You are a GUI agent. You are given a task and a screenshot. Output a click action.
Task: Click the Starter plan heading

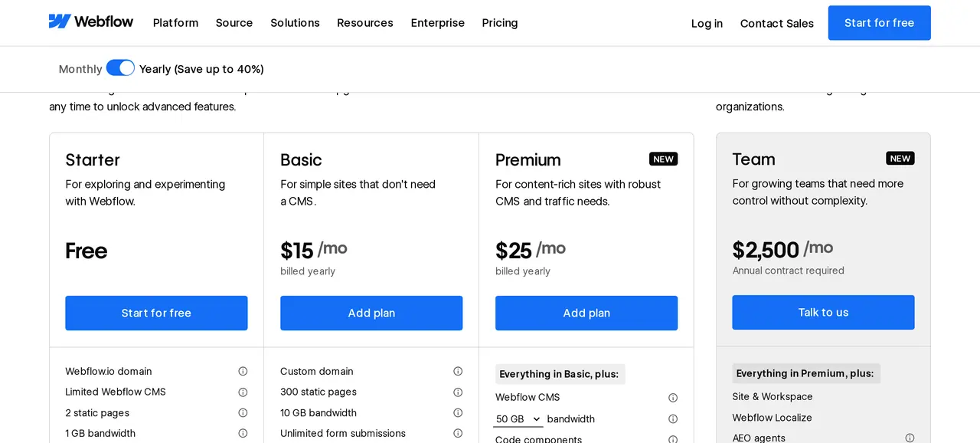(x=93, y=159)
